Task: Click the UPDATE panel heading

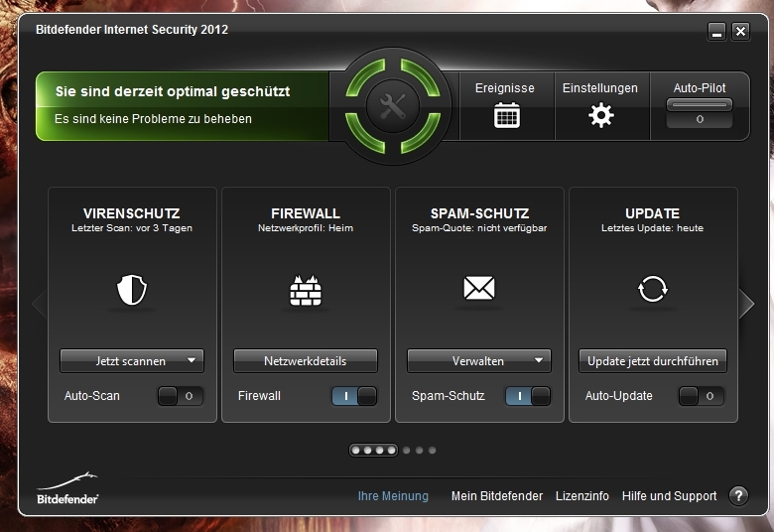Action: [x=653, y=213]
